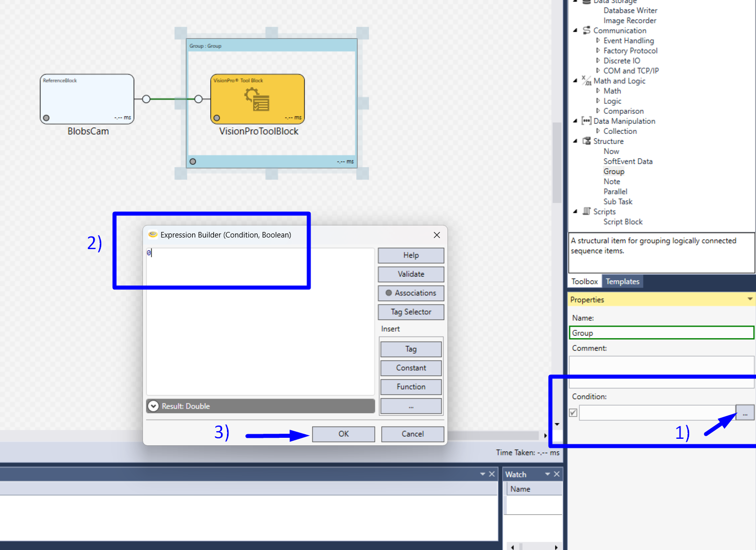Click the Communication category icon in toolbox
This screenshot has height=550, width=756.
pos(586,31)
